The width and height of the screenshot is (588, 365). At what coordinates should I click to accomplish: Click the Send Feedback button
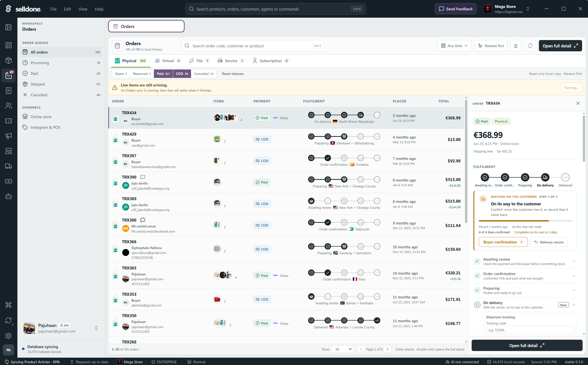[x=456, y=9]
